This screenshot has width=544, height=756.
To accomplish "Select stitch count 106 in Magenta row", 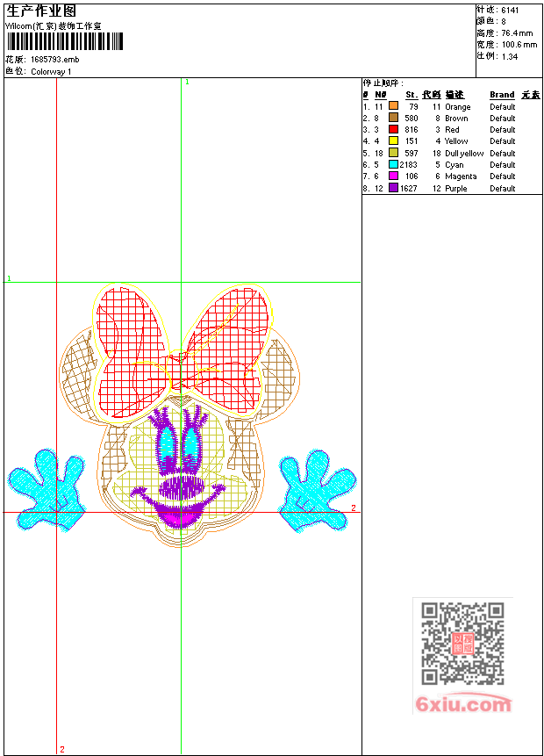I will click(411, 176).
